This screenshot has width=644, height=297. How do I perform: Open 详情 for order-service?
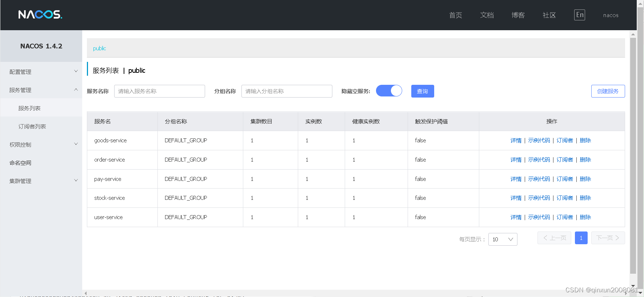click(516, 160)
